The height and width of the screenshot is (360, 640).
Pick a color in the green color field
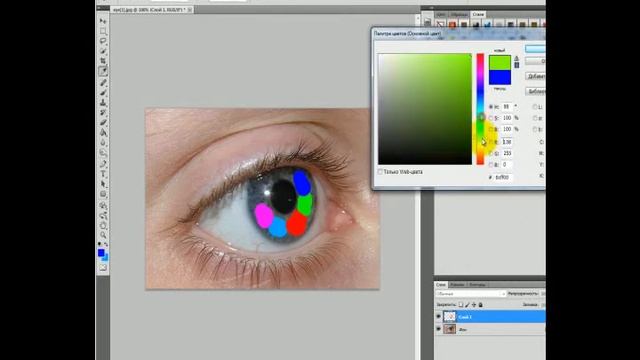pyautogui.click(x=425, y=109)
